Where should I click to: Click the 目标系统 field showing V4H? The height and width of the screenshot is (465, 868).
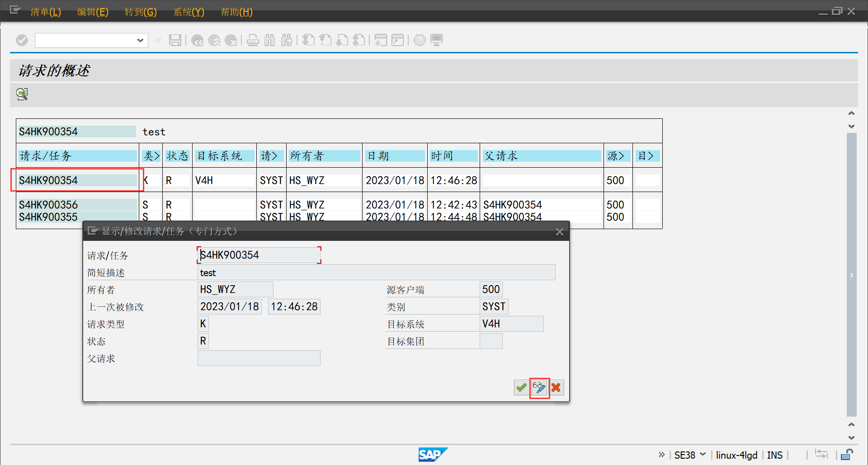[x=511, y=324]
